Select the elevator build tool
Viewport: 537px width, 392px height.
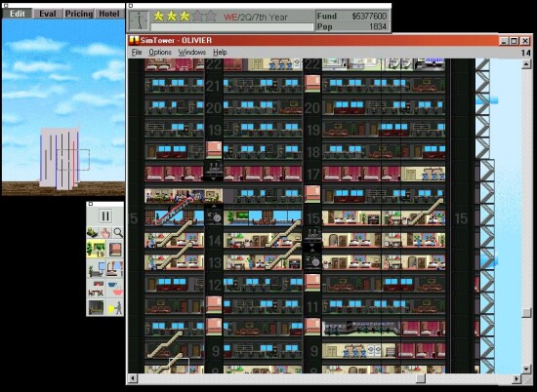pos(115,249)
